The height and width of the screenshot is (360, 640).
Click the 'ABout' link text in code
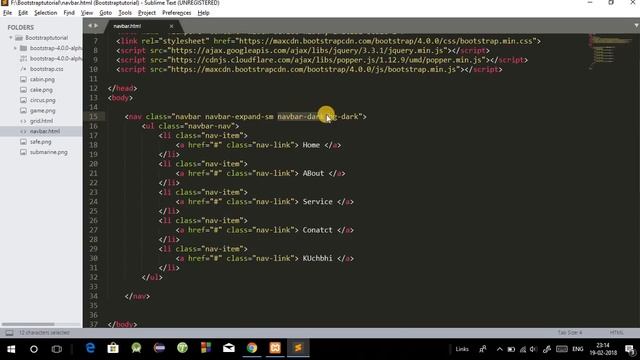[x=313, y=173]
